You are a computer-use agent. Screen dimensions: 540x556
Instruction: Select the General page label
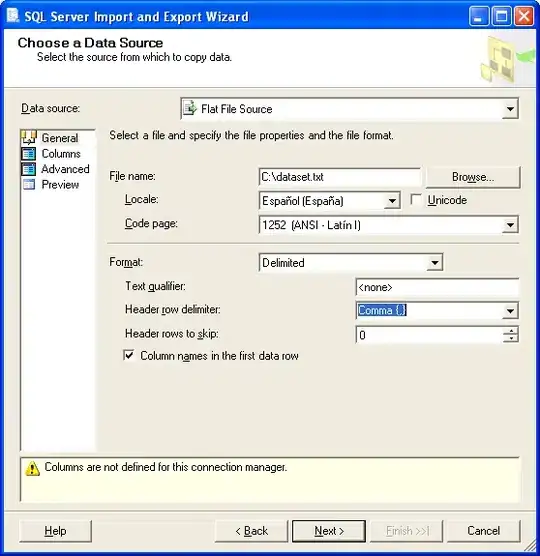click(60, 138)
